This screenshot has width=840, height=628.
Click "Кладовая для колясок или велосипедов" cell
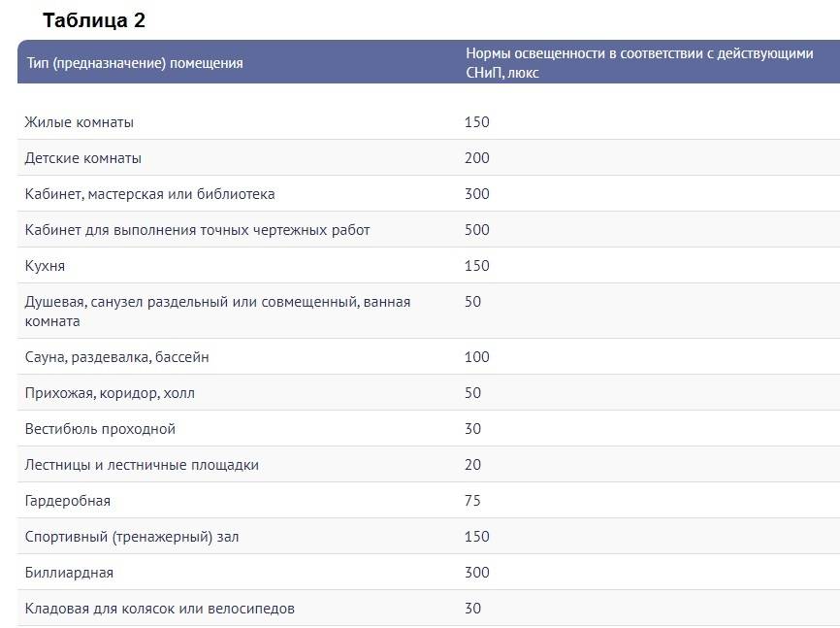(x=159, y=609)
